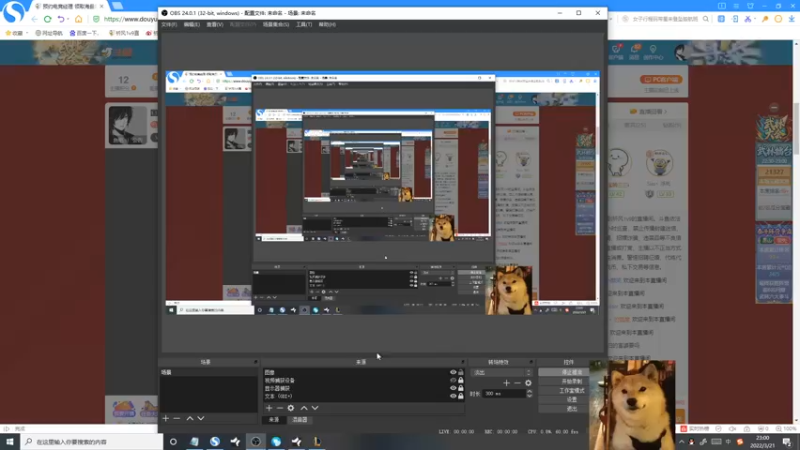Open source properties gear in Sources panel
This screenshot has height=450, width=800.
tap(291, 408)
